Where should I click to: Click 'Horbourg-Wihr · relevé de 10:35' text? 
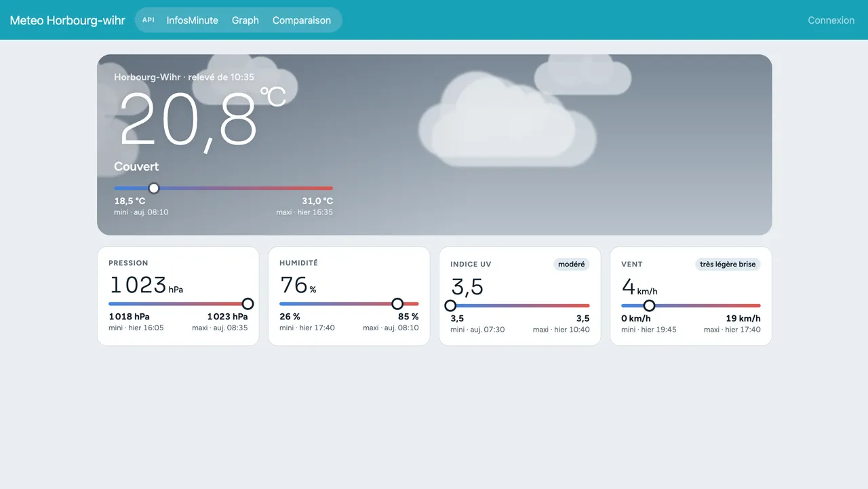pyautogui.click(x=184, y=77)
